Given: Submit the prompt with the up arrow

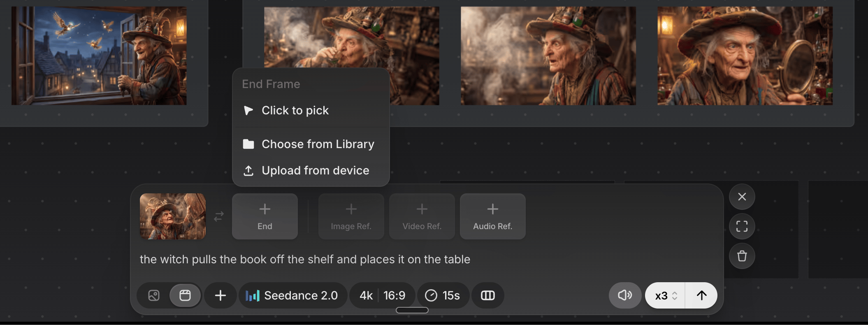Looking at the screenshot, I should [x=701, y=295].
